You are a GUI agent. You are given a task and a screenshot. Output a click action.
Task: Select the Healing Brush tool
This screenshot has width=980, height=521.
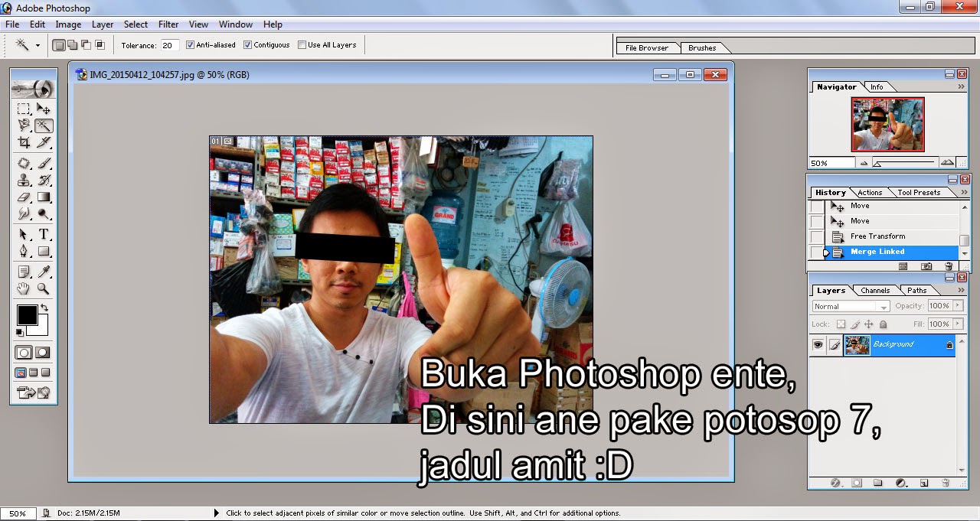click(x=24, y=163)
